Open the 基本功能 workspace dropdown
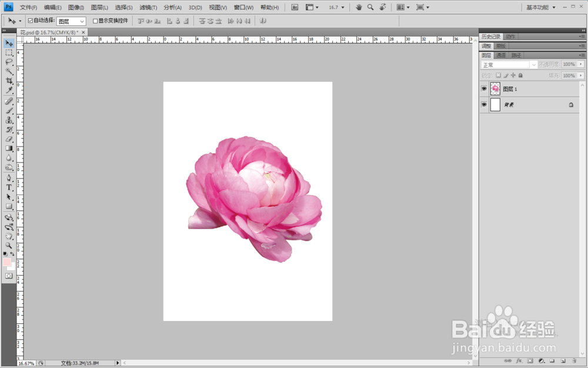Viewport: 588px width, 368px height. point(541,7)
